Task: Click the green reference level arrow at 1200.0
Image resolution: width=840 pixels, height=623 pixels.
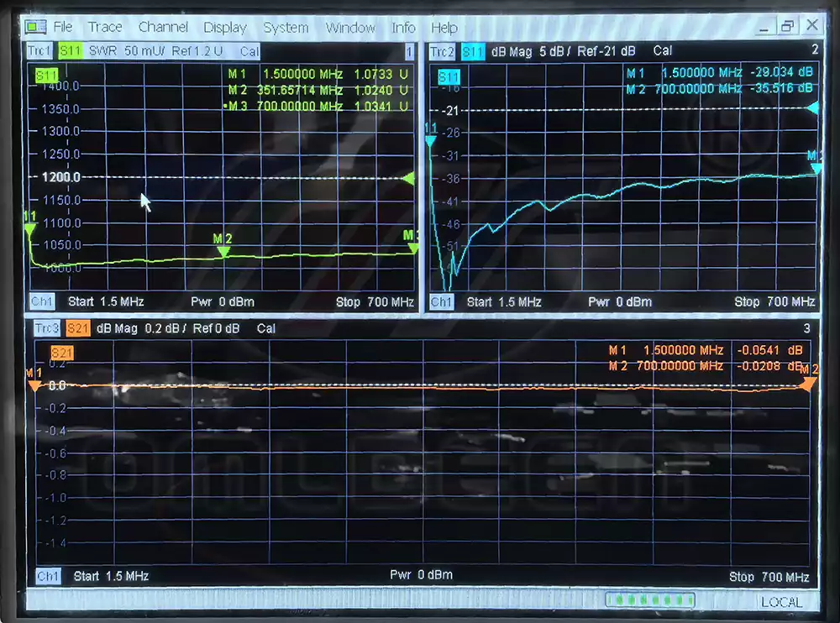Action: coord(409,178)
